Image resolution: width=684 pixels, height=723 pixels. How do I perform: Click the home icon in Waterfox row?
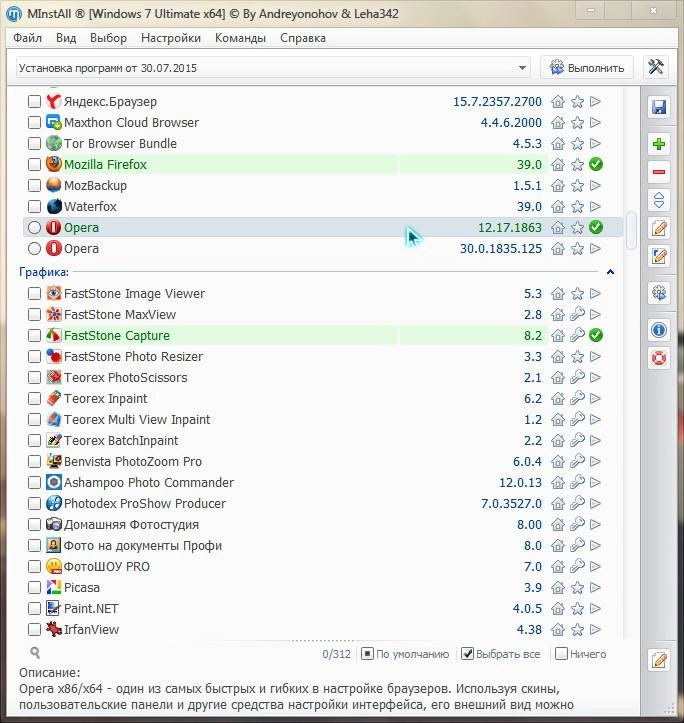point(558,207)
